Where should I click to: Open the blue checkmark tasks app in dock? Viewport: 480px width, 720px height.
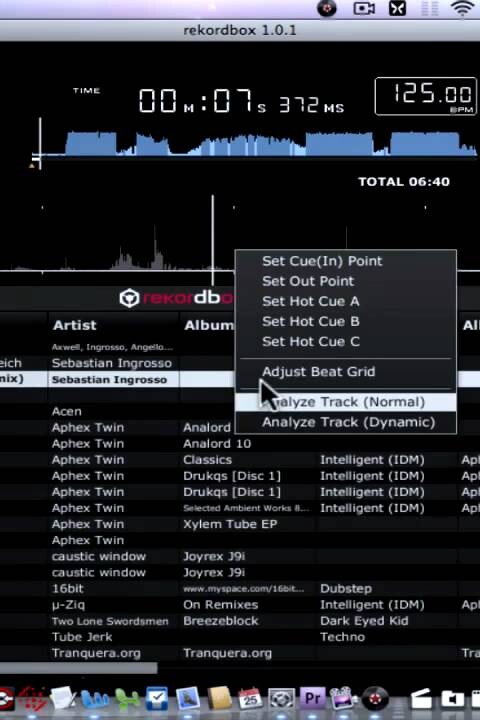click(157, 698)
